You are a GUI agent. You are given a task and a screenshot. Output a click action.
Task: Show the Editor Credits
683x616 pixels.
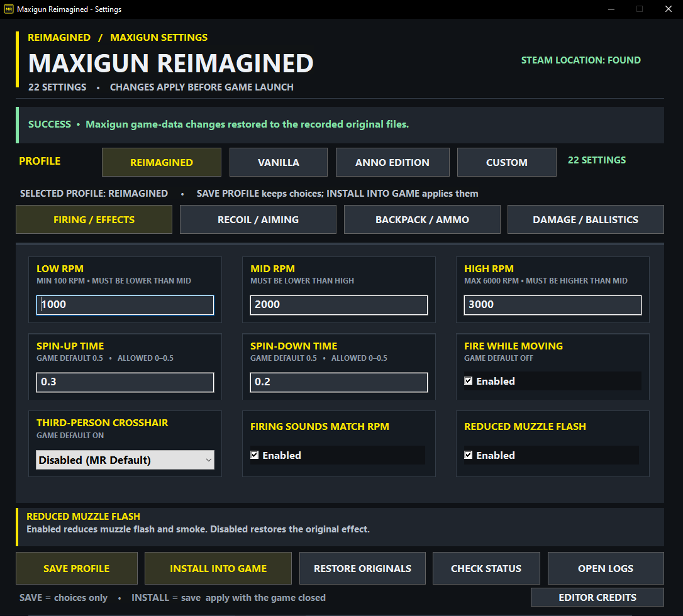(x=597, y=597)
